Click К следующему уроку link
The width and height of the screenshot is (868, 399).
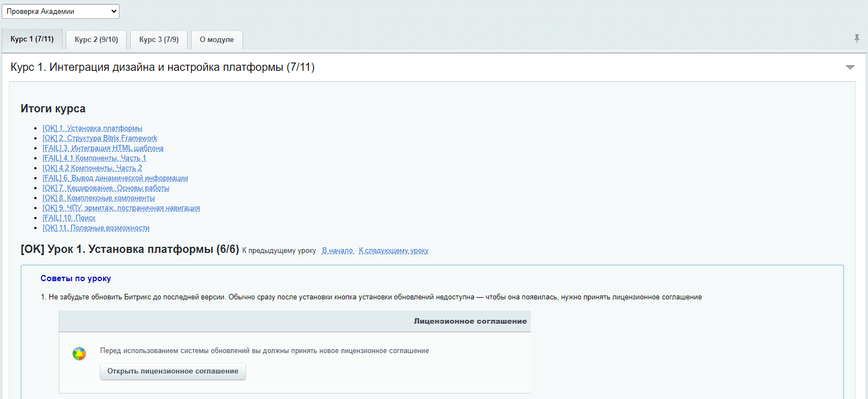coord(394,251)
